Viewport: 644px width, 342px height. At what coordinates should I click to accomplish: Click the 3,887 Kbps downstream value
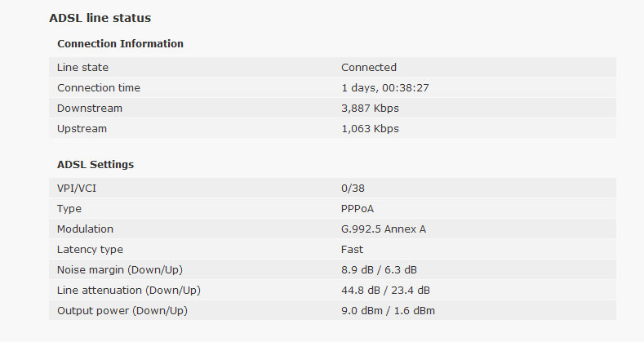pos(370,109)
